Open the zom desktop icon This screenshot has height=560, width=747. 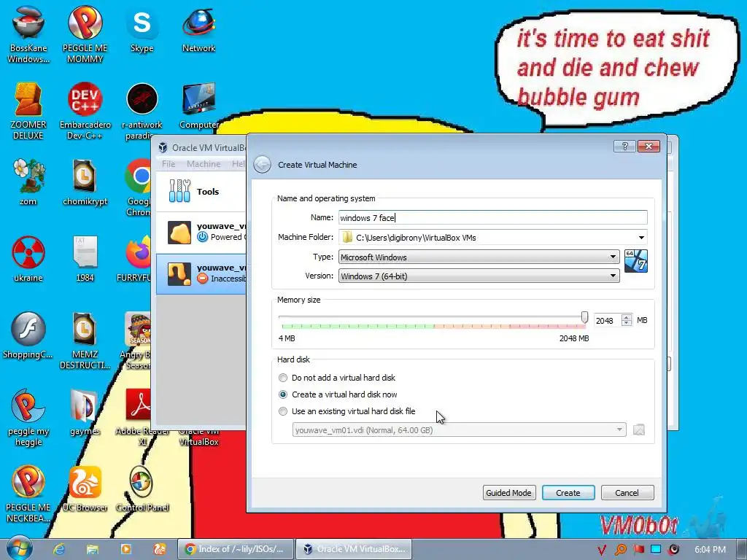pyautogui.click(x=28, y=182)
